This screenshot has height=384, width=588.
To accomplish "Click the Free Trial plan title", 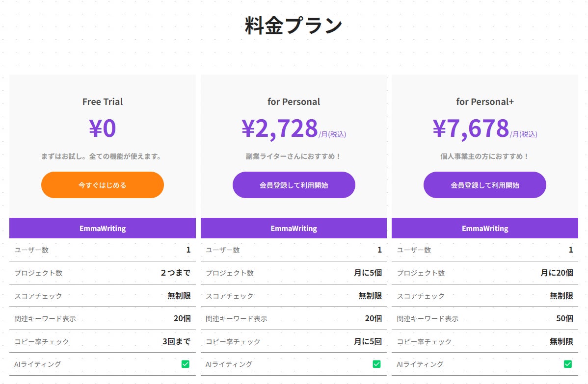I will (x=102, y=102).
